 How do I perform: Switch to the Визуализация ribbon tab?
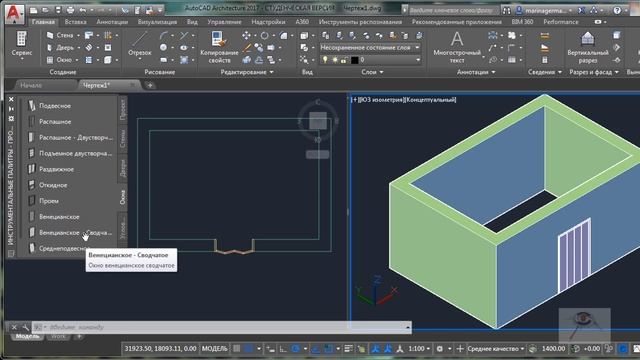pyautogui.click(x=157, y=22)
